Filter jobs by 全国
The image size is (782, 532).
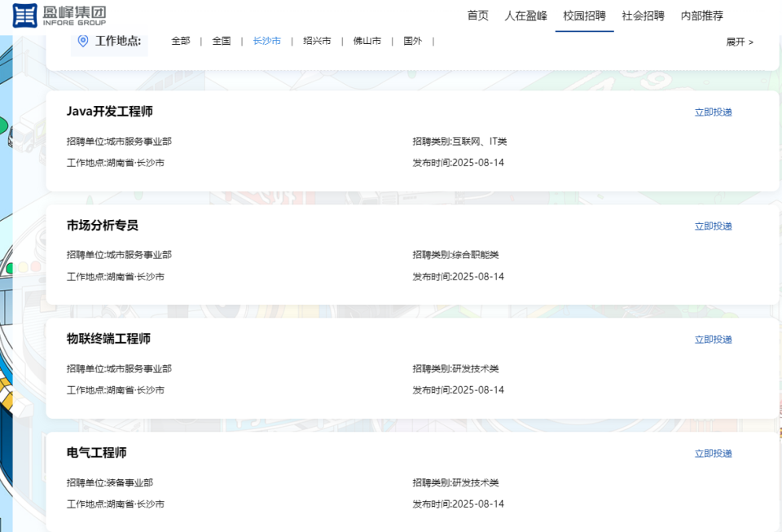[220, 40]
